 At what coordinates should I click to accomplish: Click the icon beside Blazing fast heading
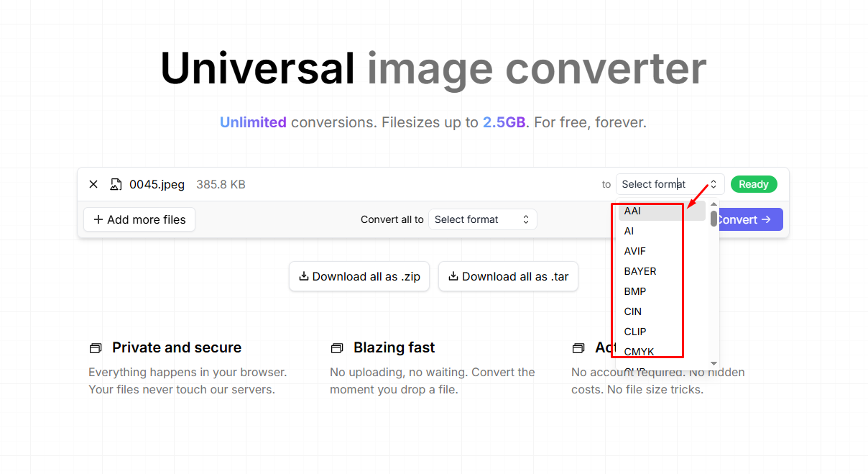point(337,348)
